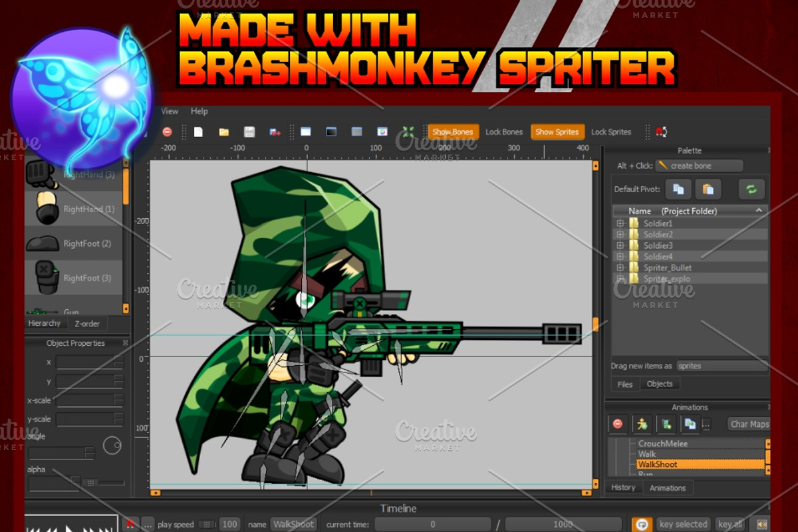The width and height of the screenshot is (798, 532).
Task: Click the sound speaker icon on timeline bar
Action: (762, 525)
